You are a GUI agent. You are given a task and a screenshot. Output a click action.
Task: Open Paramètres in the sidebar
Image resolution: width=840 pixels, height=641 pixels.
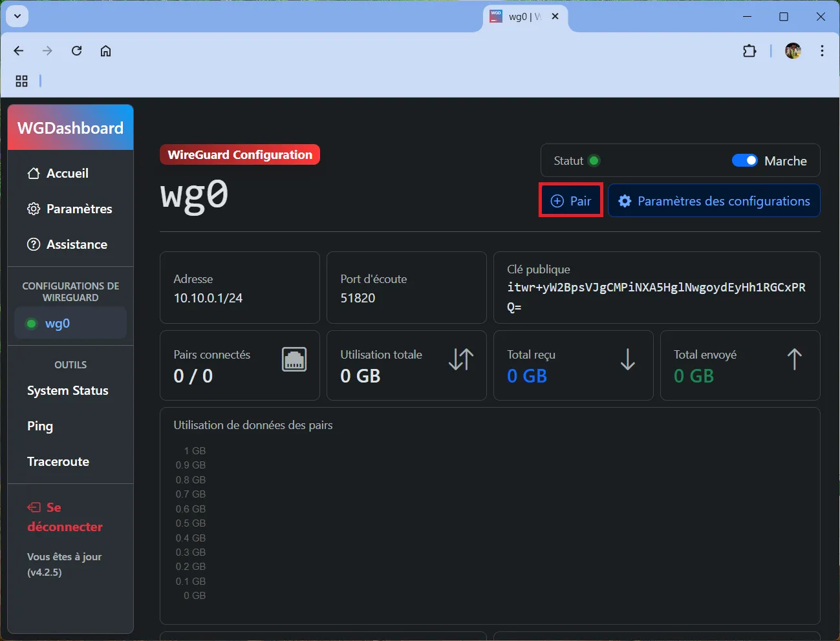pyautogui.click(x=69, y=209)
